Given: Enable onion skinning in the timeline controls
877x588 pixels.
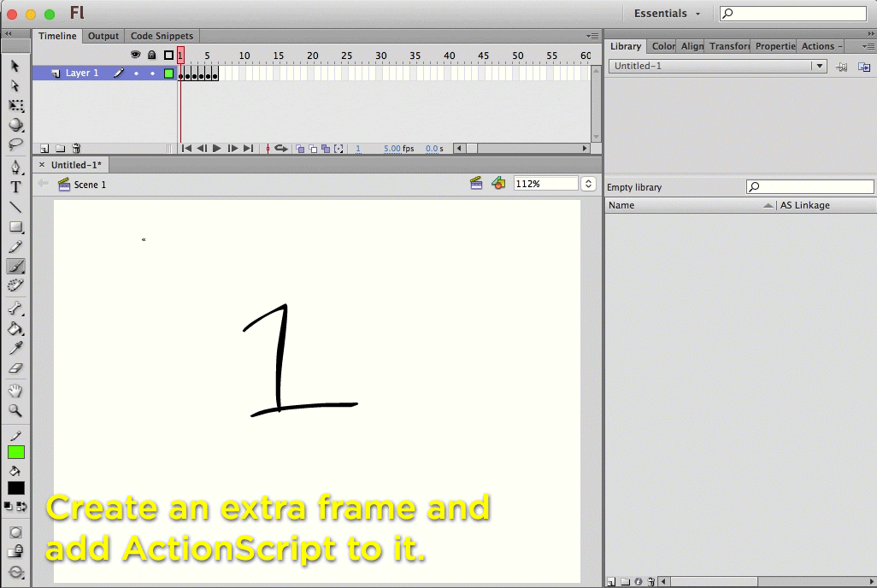Looking at the screenshot, I should click(300, 148).
